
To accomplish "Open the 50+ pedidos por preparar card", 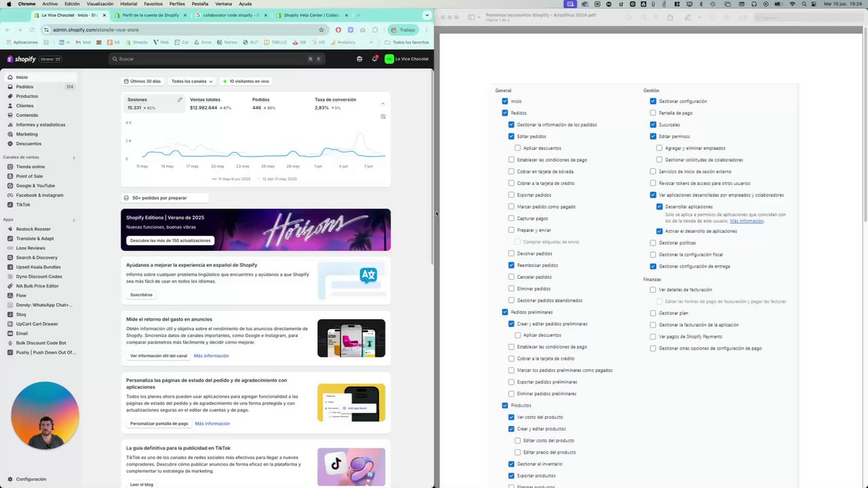I will click(x=165, y=198).
